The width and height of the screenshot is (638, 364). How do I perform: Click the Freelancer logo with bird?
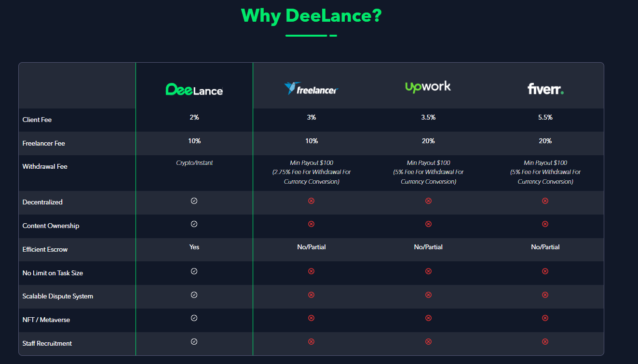[311, 88]
